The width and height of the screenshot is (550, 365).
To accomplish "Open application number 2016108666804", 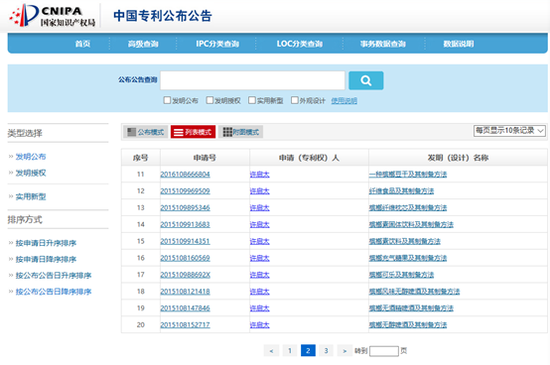I will click(x=185, y=174).
